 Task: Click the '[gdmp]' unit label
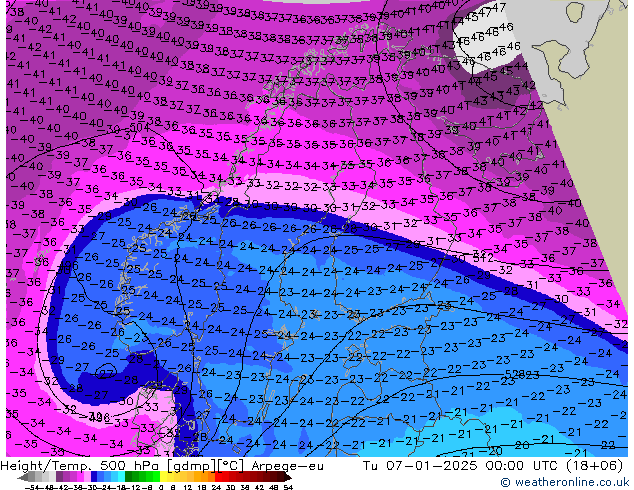(192, 466)
